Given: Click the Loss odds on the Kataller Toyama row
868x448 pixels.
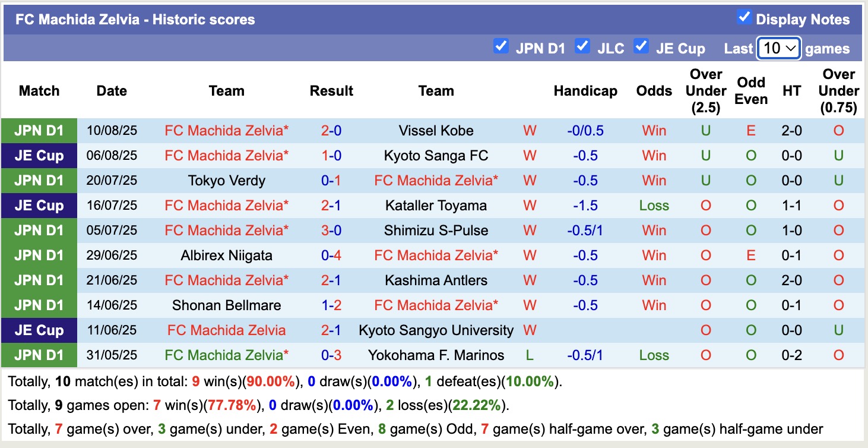Looking at the screenshot, I should [x=653, y=205].
